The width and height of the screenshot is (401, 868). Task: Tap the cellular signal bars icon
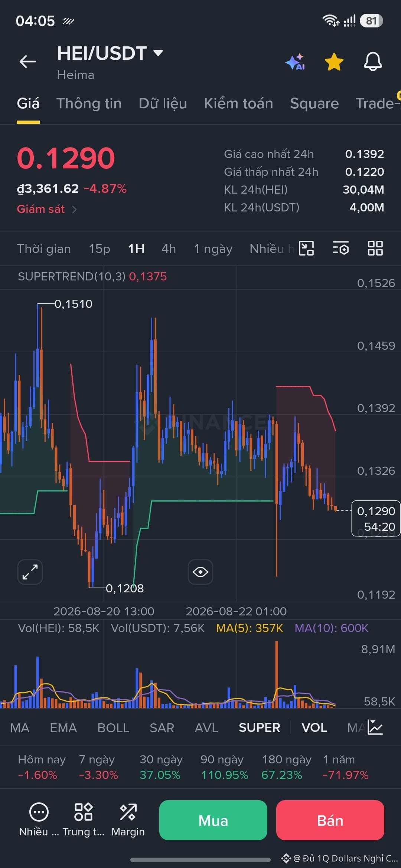coord(350,21)
